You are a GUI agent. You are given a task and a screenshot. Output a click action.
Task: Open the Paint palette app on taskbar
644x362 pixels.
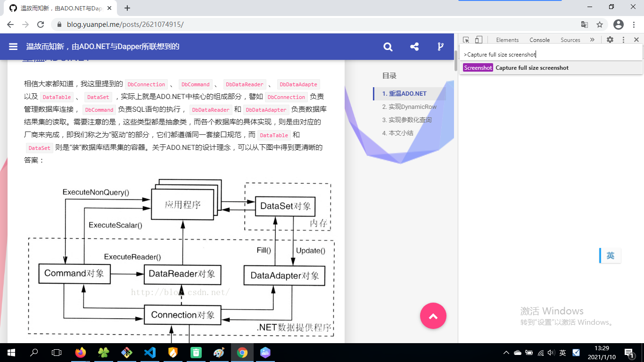pos(219,353)
